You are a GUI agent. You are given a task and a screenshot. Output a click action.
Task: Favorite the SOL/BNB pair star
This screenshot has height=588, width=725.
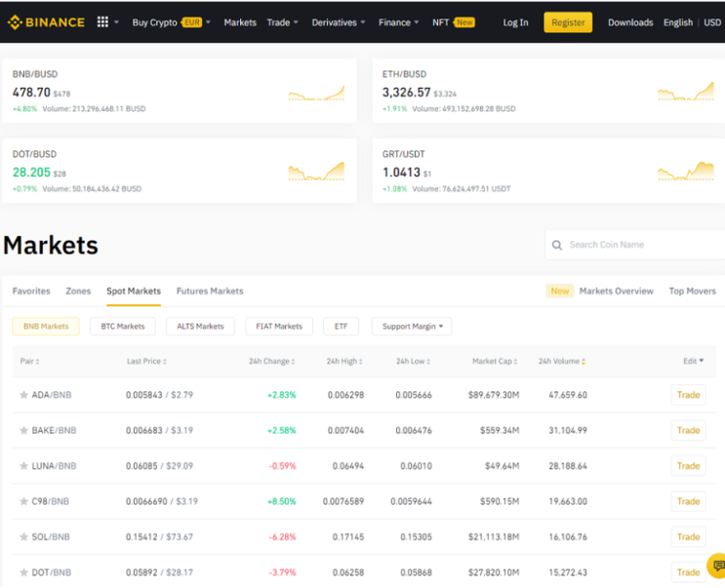pos(23,536)
